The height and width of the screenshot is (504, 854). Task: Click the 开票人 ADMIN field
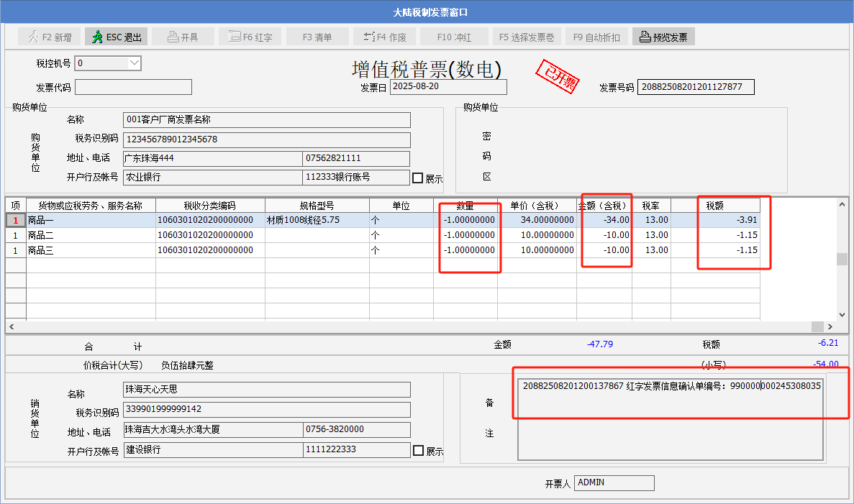point(614,482)
